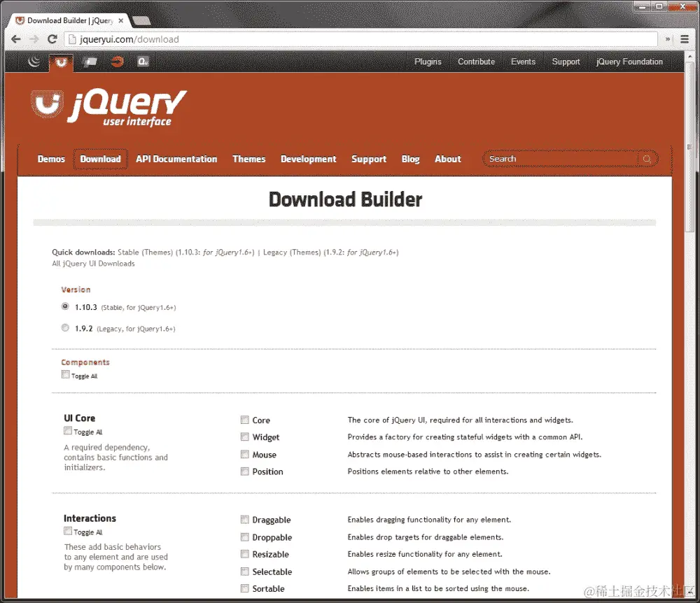Open the All jQuery UI Downloads link

pyautogui.click(x=93, y=264)
